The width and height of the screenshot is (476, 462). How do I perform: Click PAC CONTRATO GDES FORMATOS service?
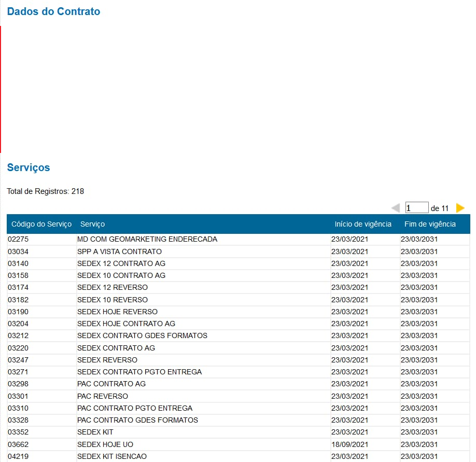click(x=137, y=420)
